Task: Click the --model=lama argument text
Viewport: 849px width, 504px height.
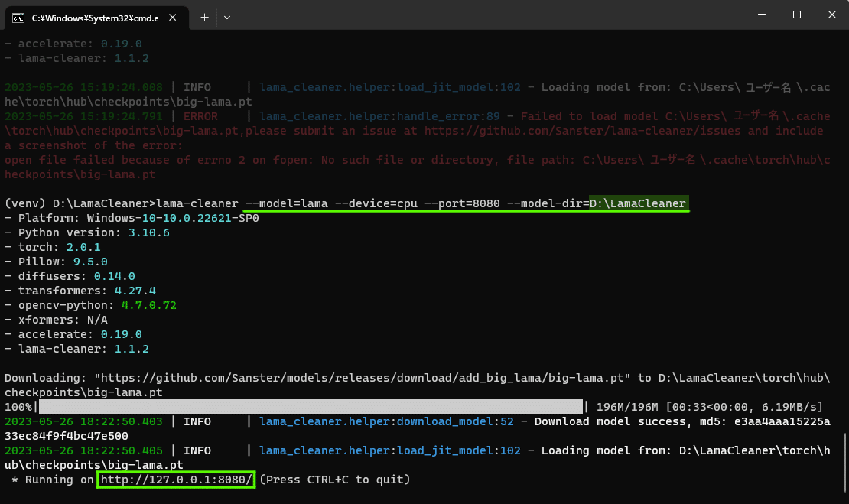Action: pos(286,203)
